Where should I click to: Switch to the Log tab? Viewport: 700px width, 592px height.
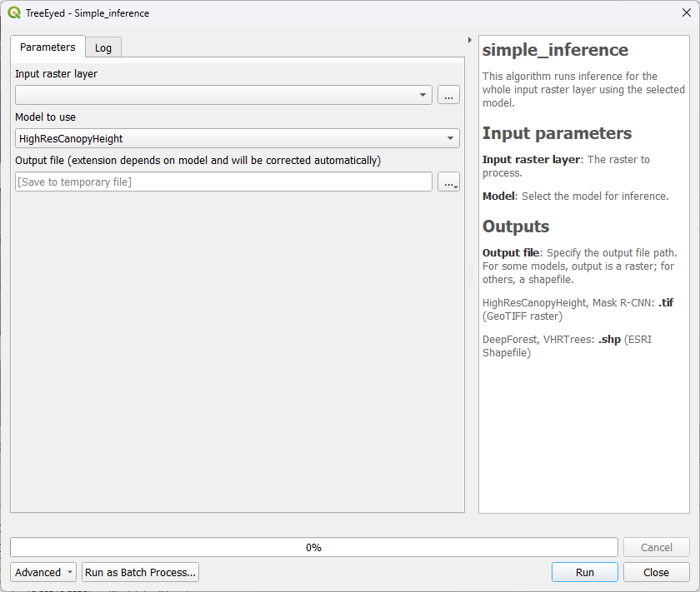click(103, 47)
